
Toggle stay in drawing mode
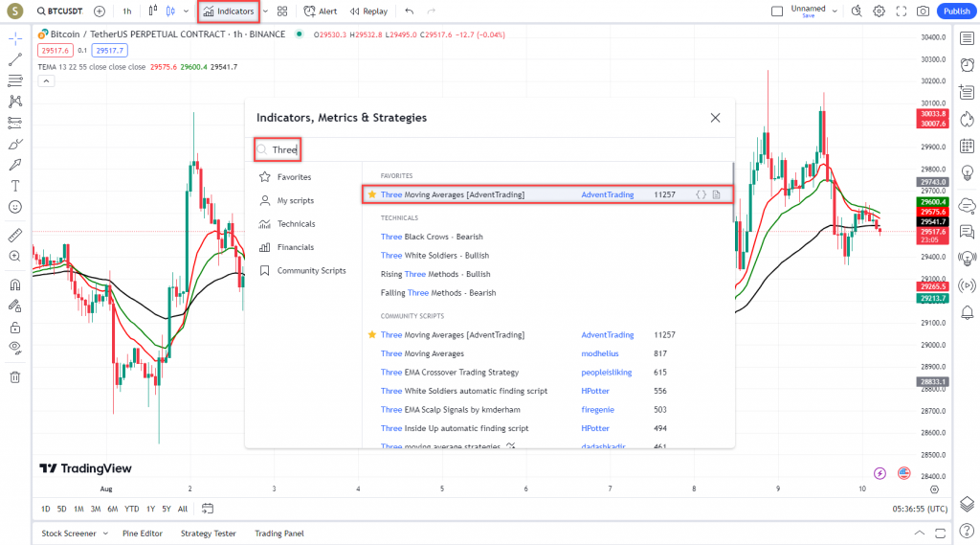[x=15, y=306]
